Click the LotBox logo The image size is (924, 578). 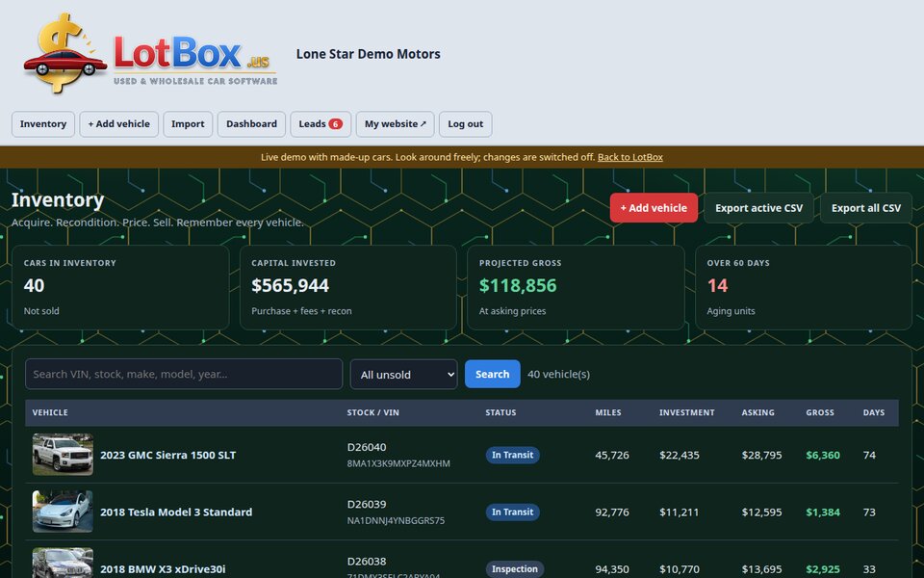coord(150,54)
